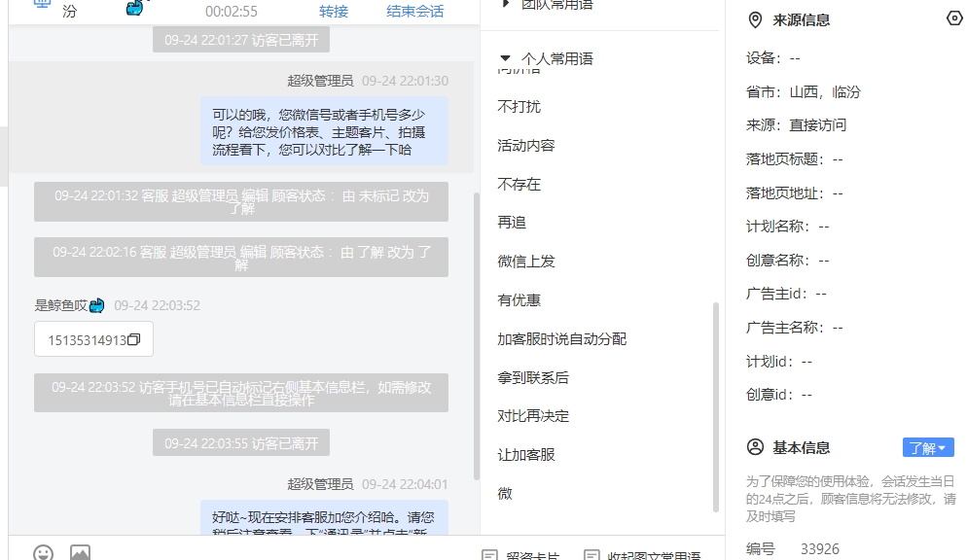
Task: Click the session timer 00:02:55
Action: 232,11
